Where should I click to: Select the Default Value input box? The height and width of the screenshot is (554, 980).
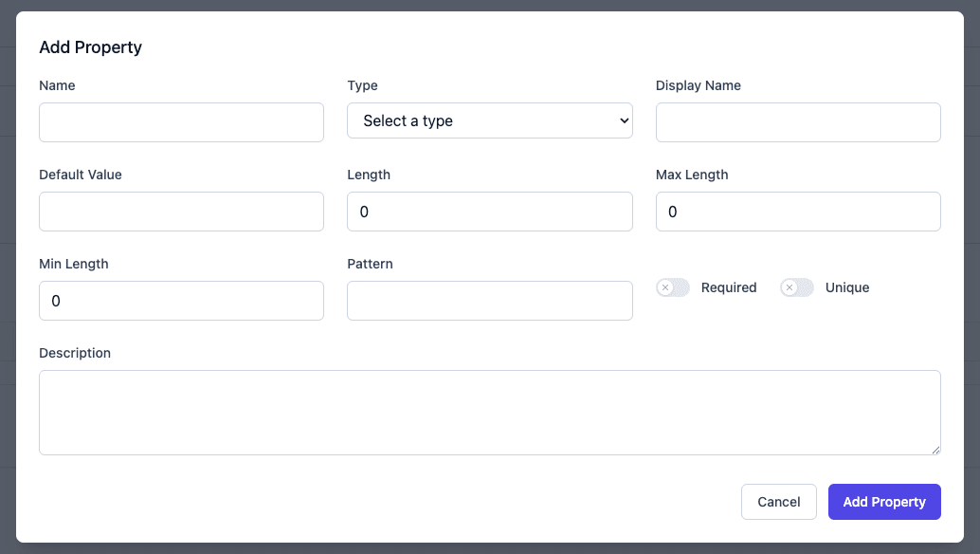click(x=181, y=211)
